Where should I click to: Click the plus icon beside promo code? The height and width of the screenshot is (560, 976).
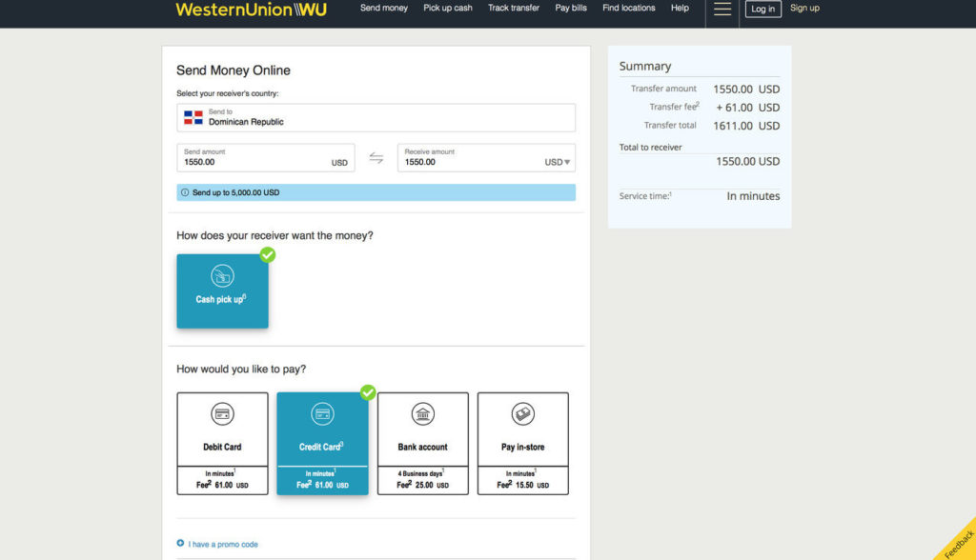click(180, 543)
